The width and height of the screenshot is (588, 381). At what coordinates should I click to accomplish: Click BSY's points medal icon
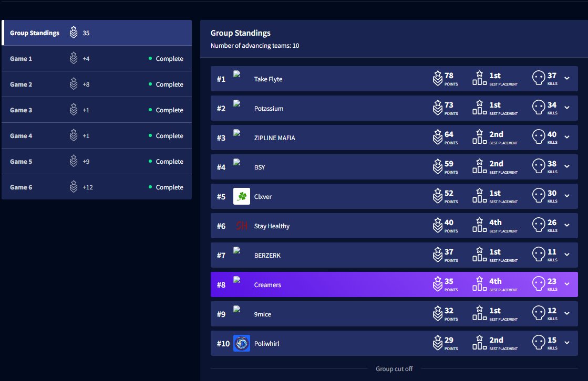coord(438,166)
